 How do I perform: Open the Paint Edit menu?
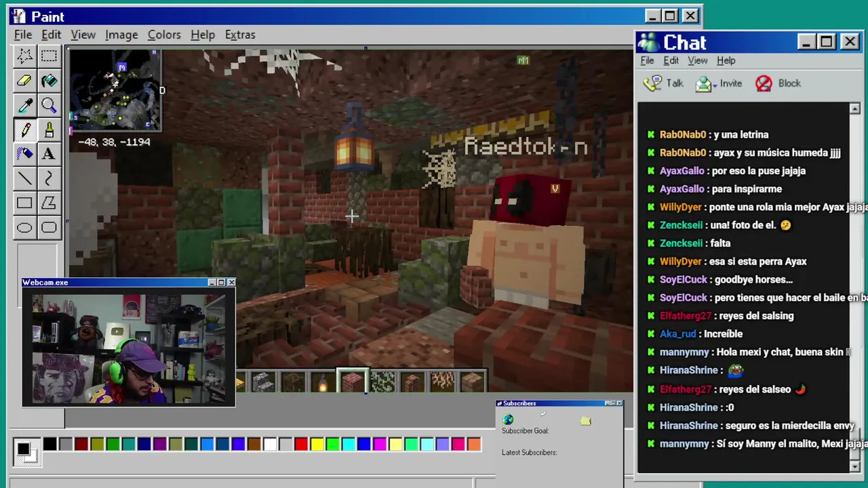[x=51, y=35]
